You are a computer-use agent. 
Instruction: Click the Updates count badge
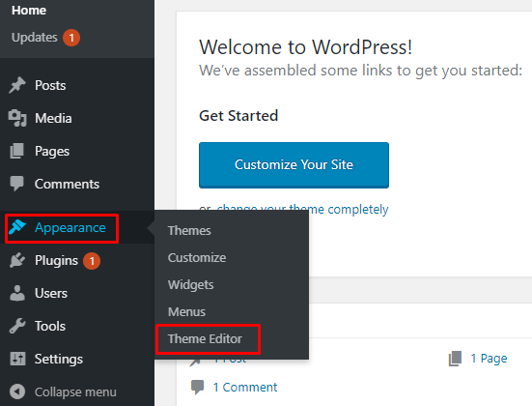point(71,38)
